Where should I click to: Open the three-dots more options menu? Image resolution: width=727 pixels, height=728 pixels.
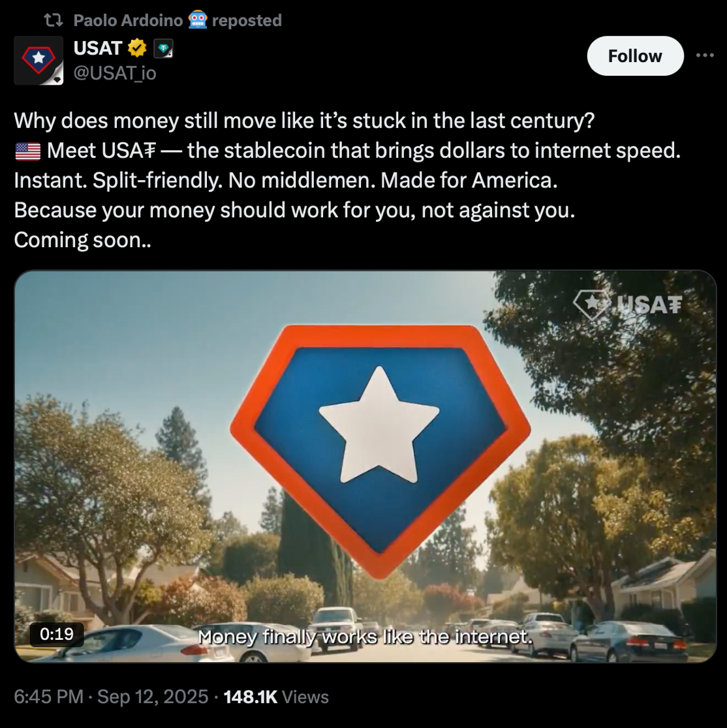tap(705, 55)
